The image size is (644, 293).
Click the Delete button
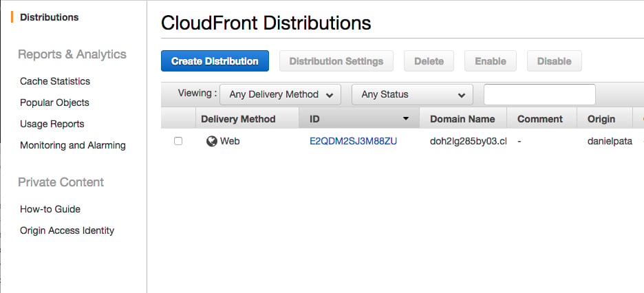[x=429, y=61]
